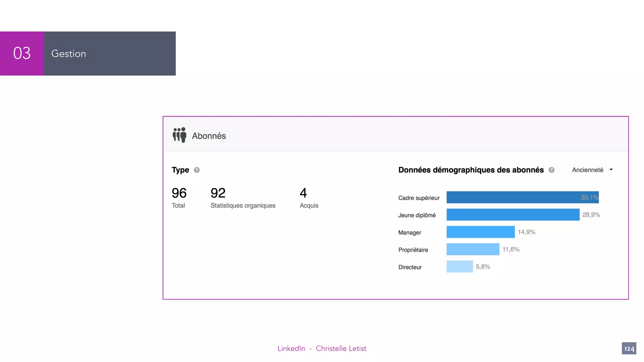Click the Directeur label
Screen dimensions: 644x362
410,267
